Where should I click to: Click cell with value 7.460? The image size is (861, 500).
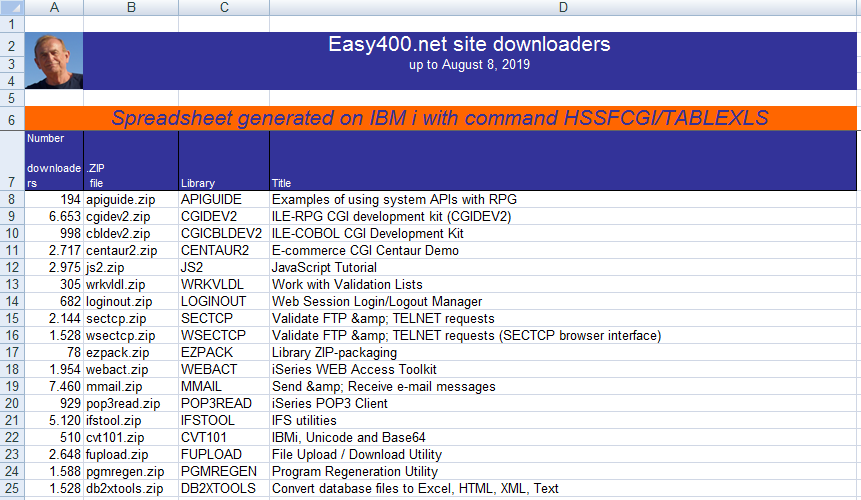[x=54, y=386]
